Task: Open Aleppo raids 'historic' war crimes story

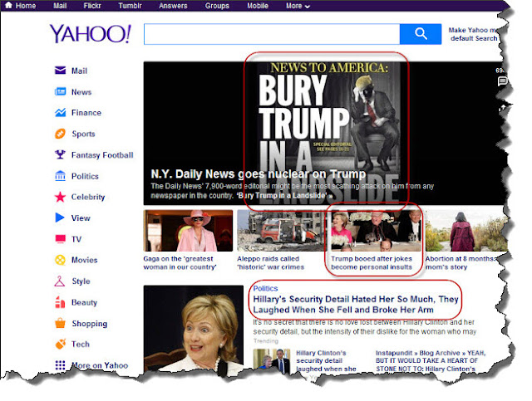Action: click(x=270, y=262)
